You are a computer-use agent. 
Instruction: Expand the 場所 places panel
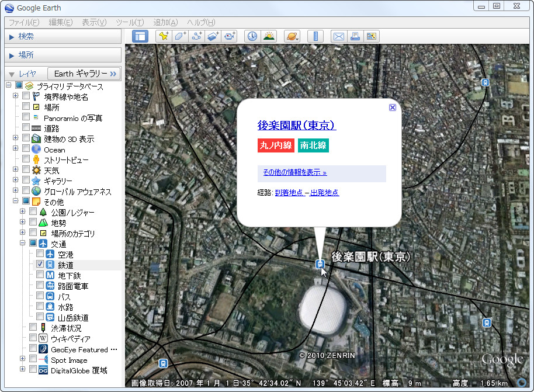tap(12, 55)
